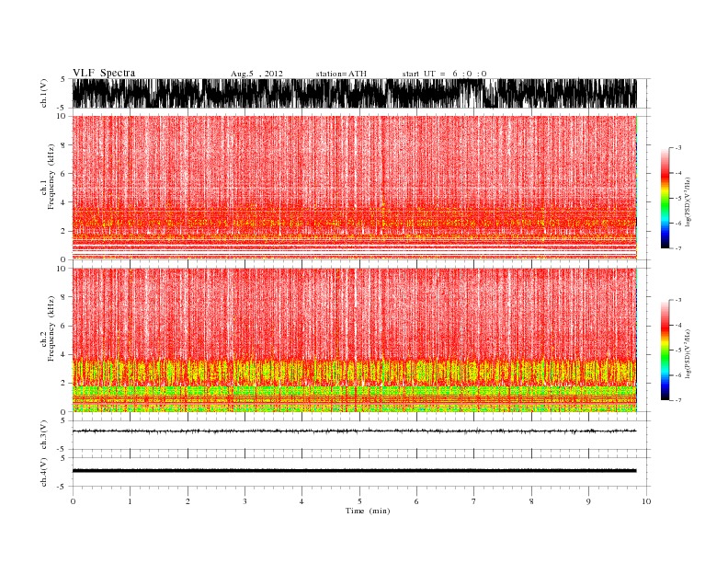Click the "-7" tick on ch.2 color bar
This screenshot has width=728, height=563.
(677, 400)
